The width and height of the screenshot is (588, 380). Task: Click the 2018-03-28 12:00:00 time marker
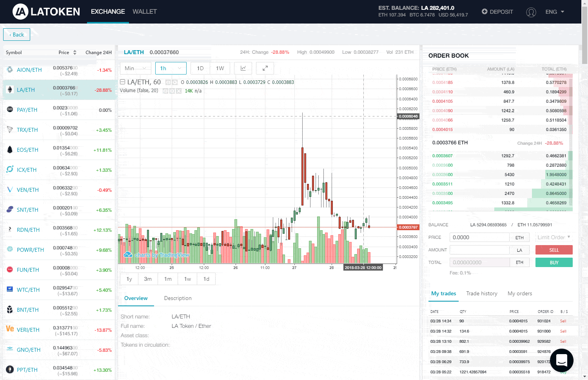[x=363, y=267]
